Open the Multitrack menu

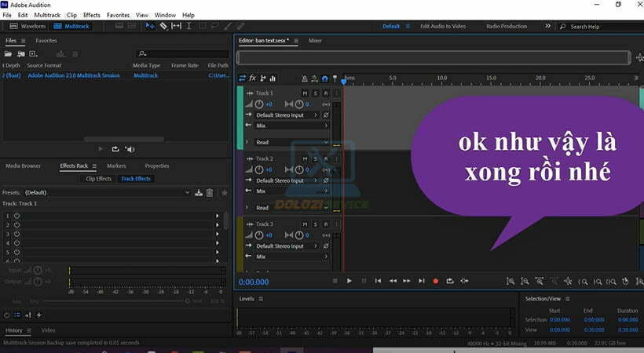[47, 15]
